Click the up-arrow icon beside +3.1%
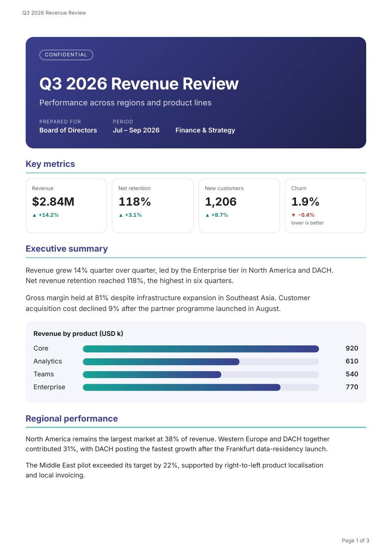The height and width of the screenshot is (554, 392). click(x=121, y=215)
